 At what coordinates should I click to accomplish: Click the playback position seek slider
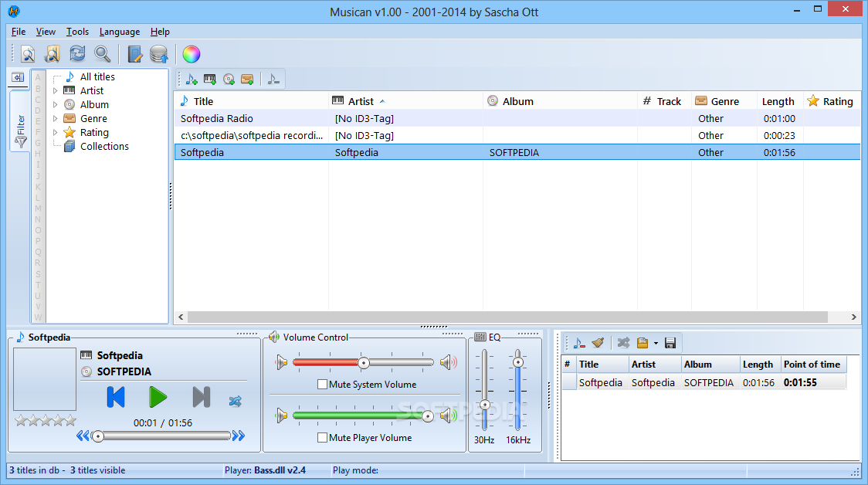tap(161, 436)
